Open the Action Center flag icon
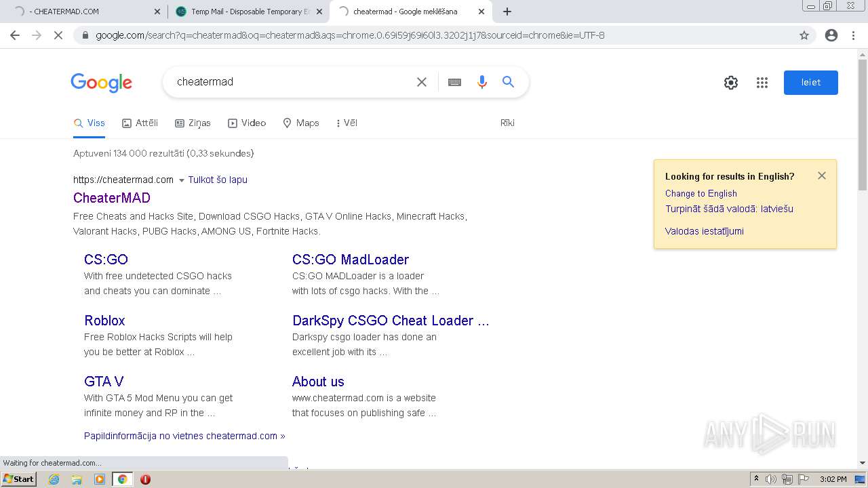The image size is (868, 488). click(x=804, y=479)
